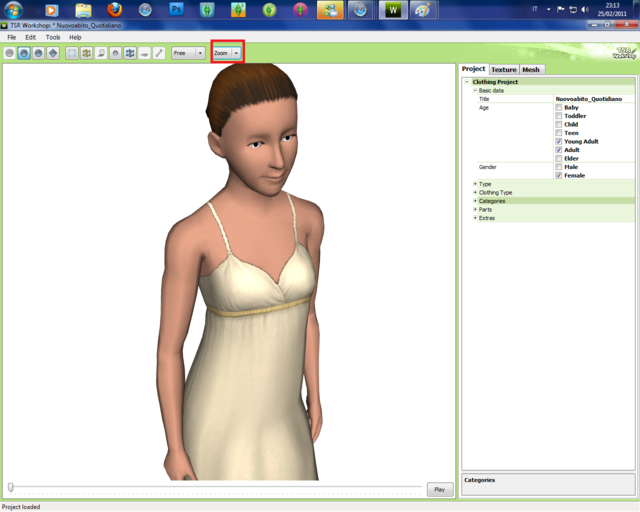Expand the Clothing Type section
Viewport: 640px width, 512px height.
click(475, 192)
